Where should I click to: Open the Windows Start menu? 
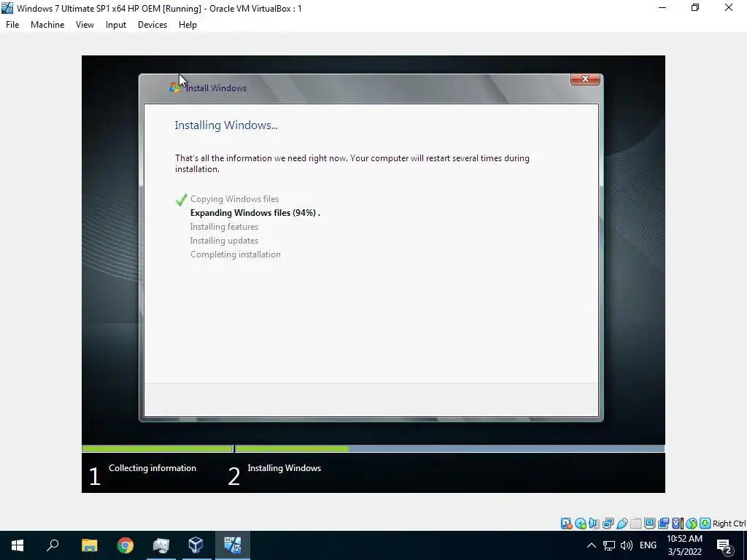18,545
